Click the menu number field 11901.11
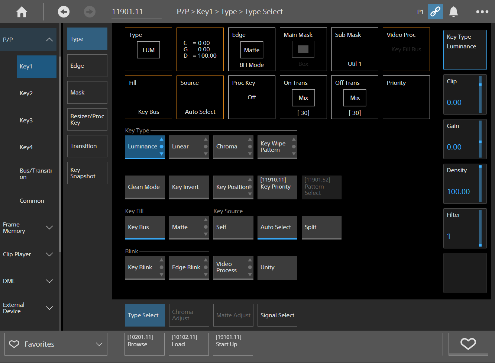Screen dimensions: 495x363 pyautogui.click(x=137, y=12)
